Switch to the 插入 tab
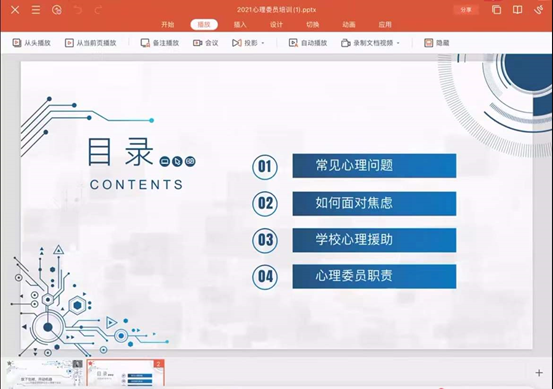The image size is (553, 389). [240, 24]
